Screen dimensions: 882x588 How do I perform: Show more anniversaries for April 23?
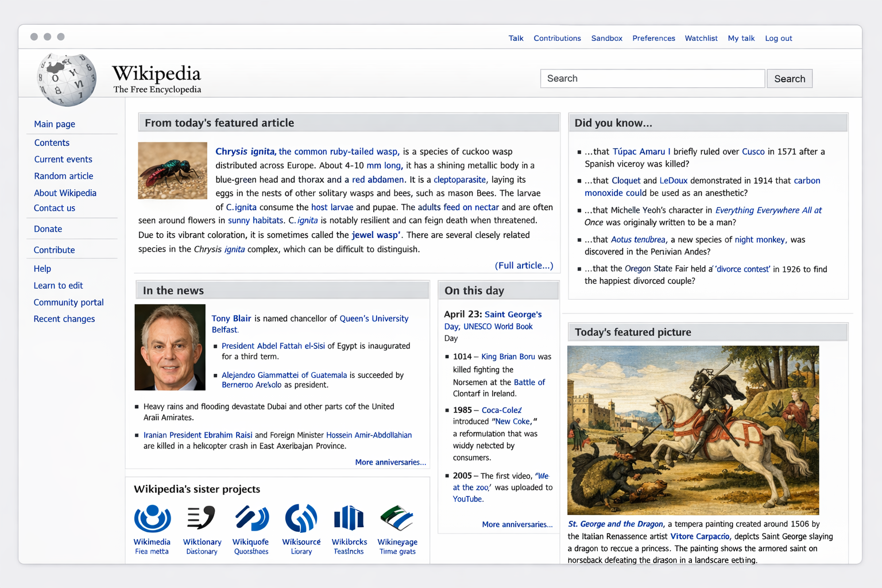(517, 524)
